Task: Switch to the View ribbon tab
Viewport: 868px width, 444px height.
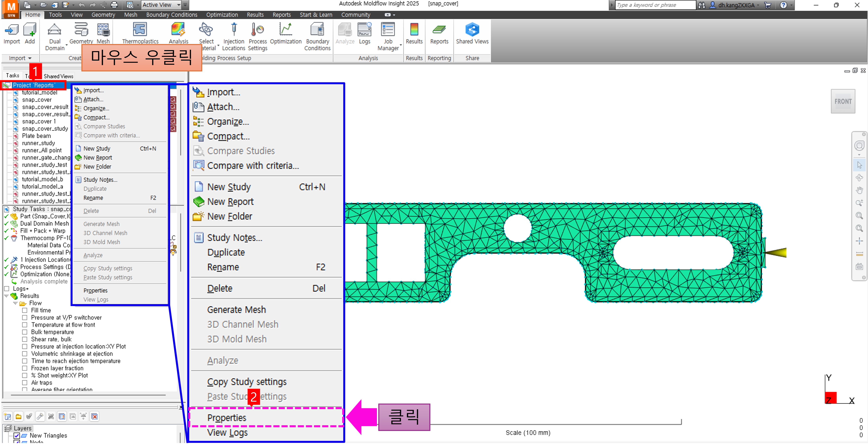Action: 76,15
